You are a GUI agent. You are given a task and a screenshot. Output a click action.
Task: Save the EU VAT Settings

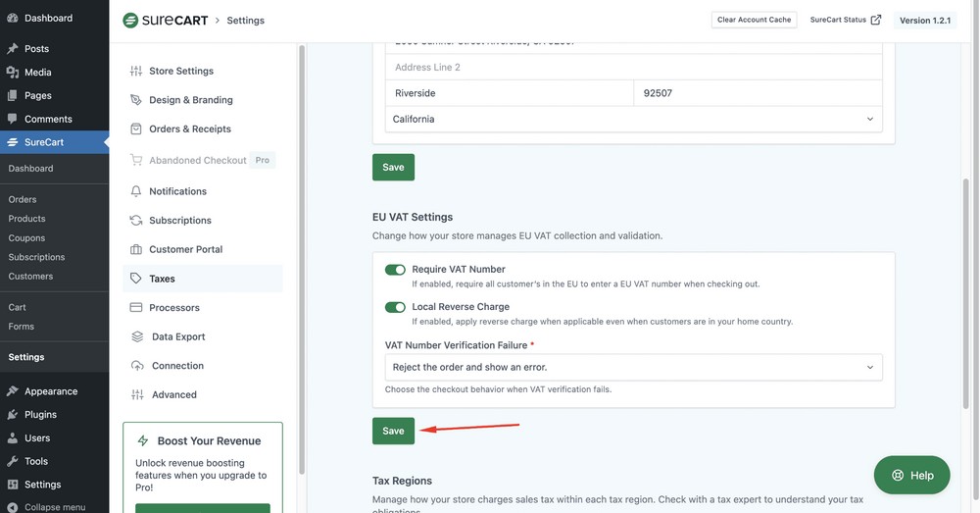[x=393, y=431]
